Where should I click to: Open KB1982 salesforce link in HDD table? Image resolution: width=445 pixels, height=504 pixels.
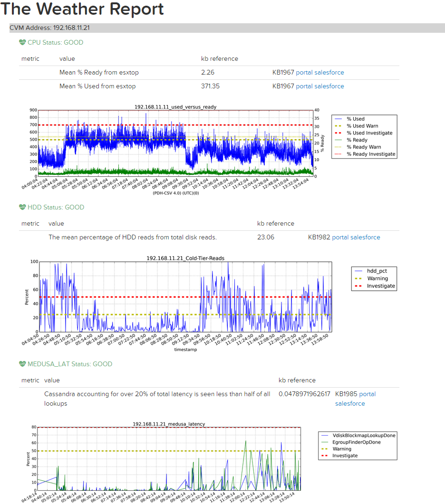click(x=365, y=237)
